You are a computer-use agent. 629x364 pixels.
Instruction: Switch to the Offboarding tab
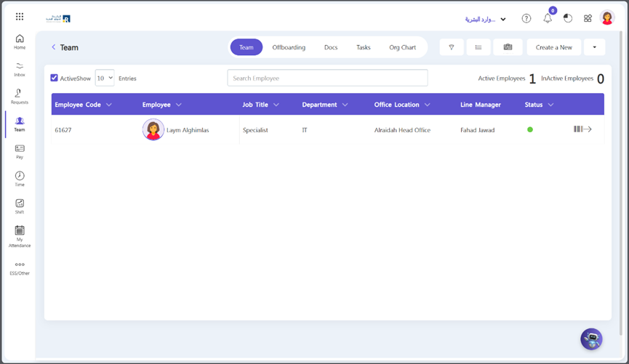pos(289,47)
